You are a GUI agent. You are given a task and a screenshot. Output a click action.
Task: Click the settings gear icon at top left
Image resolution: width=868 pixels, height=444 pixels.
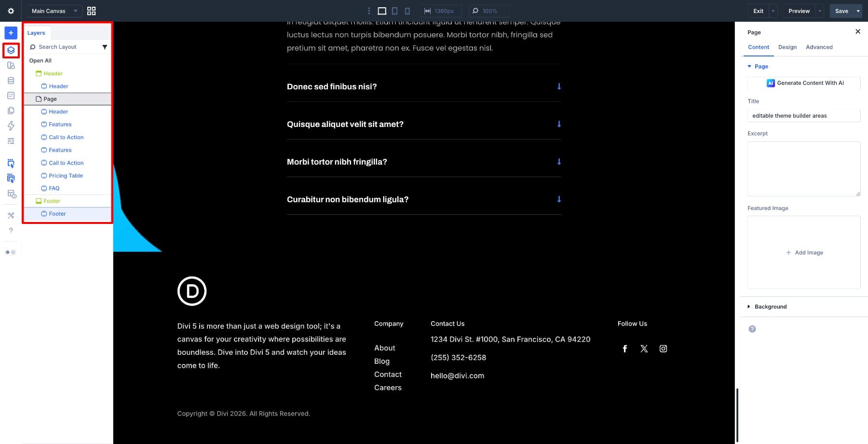[11, 11]
